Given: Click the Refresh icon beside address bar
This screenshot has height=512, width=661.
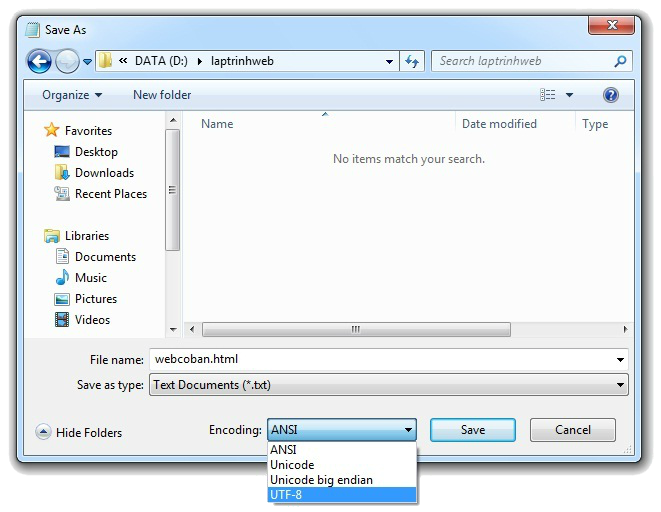Looking at the screenshot, I should pos(412,61).
